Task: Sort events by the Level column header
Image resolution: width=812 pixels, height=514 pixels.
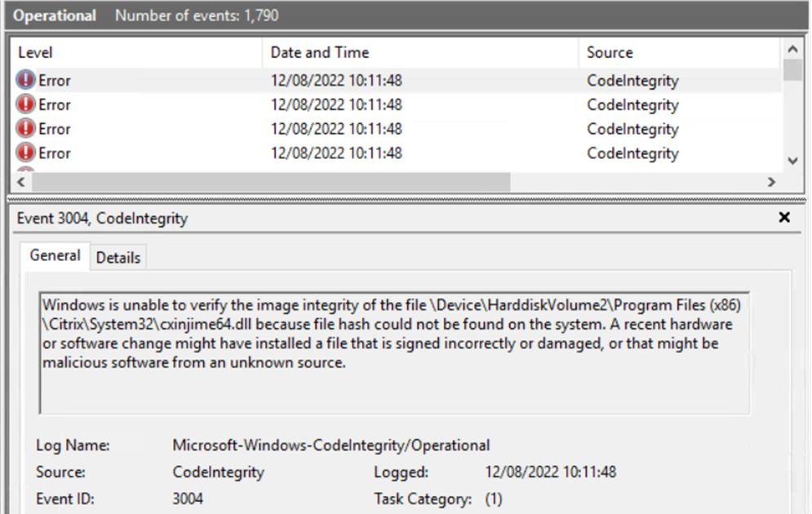Action: (x=35, y=53)
